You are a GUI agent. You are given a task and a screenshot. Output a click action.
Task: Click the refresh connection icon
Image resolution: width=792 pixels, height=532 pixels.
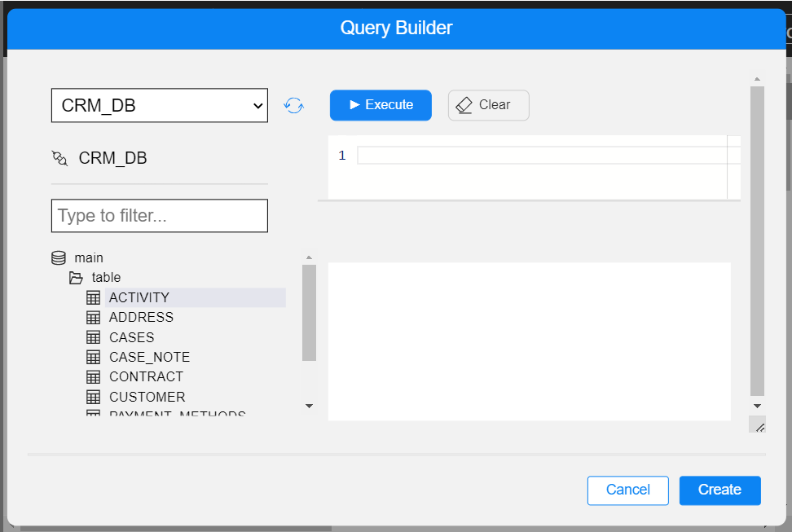(293, 105)
